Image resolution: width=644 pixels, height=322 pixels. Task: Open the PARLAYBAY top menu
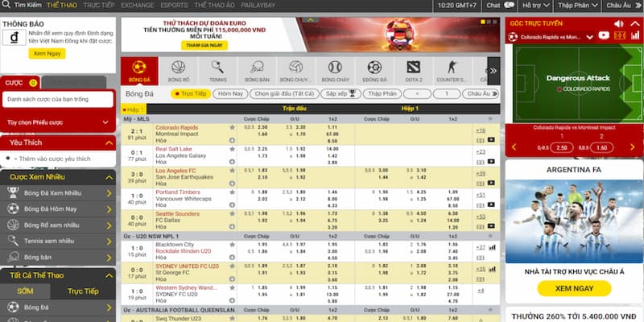tap(258, 6)
